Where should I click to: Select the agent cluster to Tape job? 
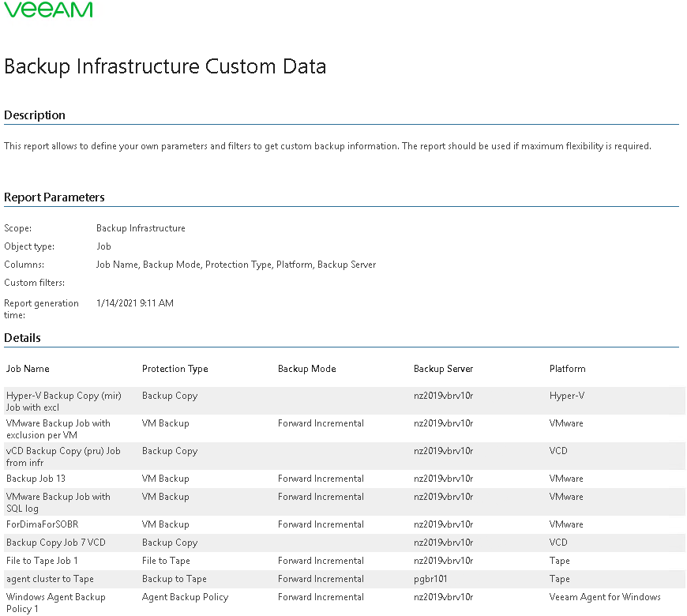(x=50, y=579)
